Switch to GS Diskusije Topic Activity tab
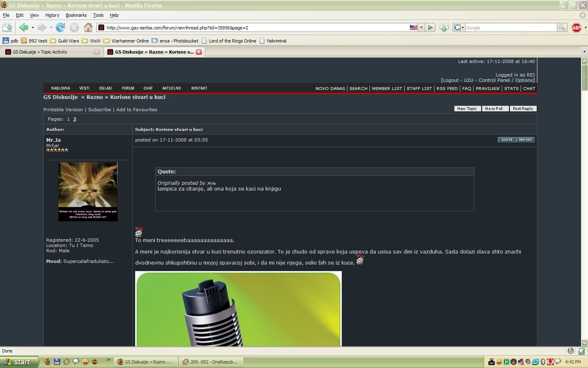The width and height of the screenshot is (588, 368). pos(51,52)
